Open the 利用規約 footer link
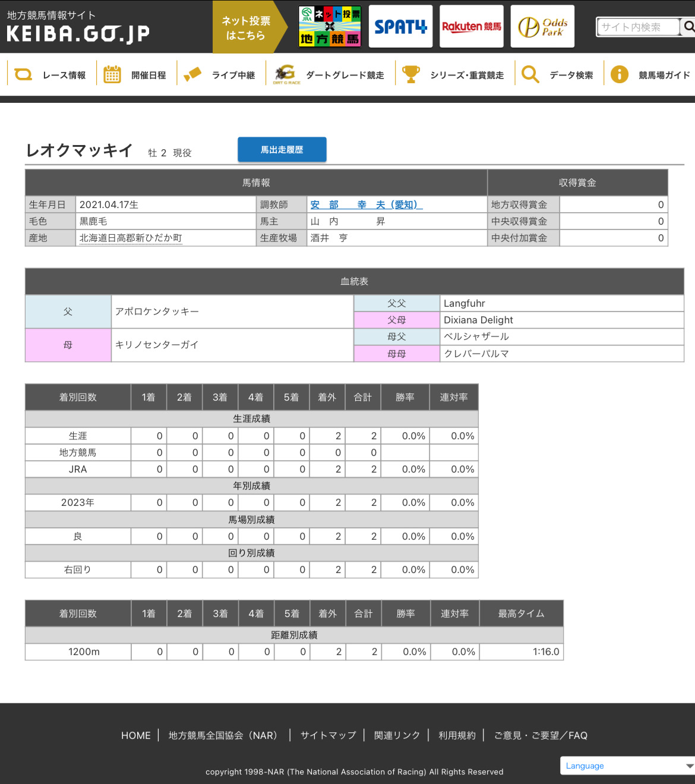 pos(457,735)
